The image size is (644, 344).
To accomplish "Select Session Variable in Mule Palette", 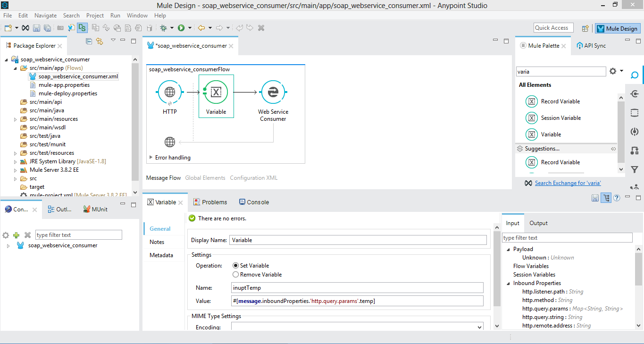I will point(560,118).
